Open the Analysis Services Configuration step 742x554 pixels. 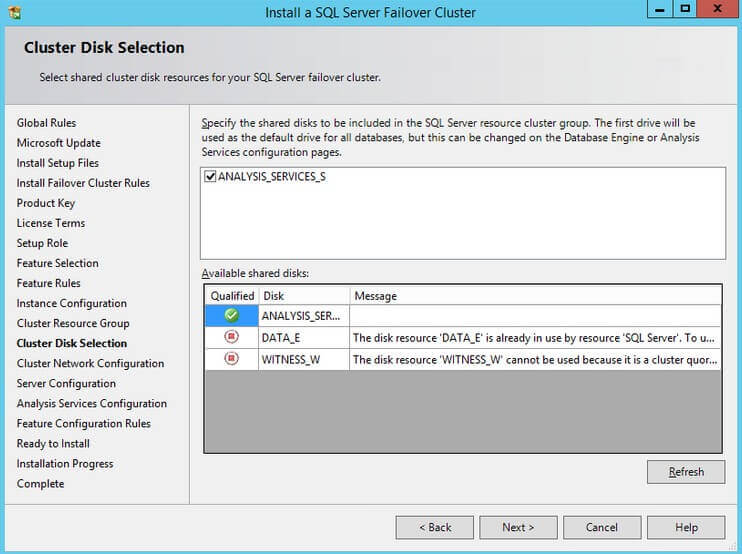pos(91,403)
